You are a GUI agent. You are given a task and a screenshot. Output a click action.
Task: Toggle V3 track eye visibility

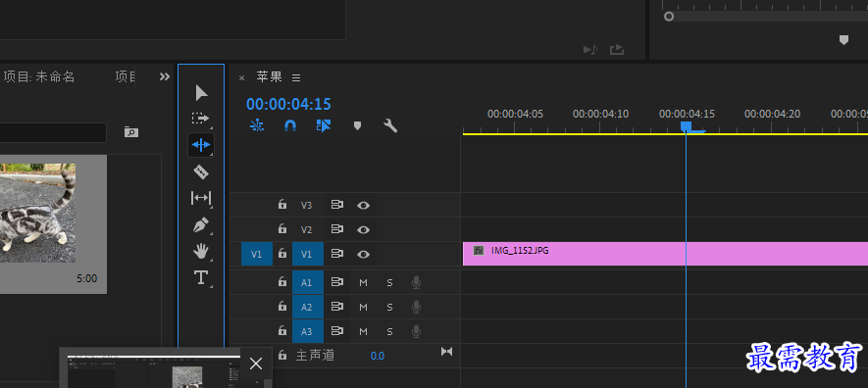point(363,205)
